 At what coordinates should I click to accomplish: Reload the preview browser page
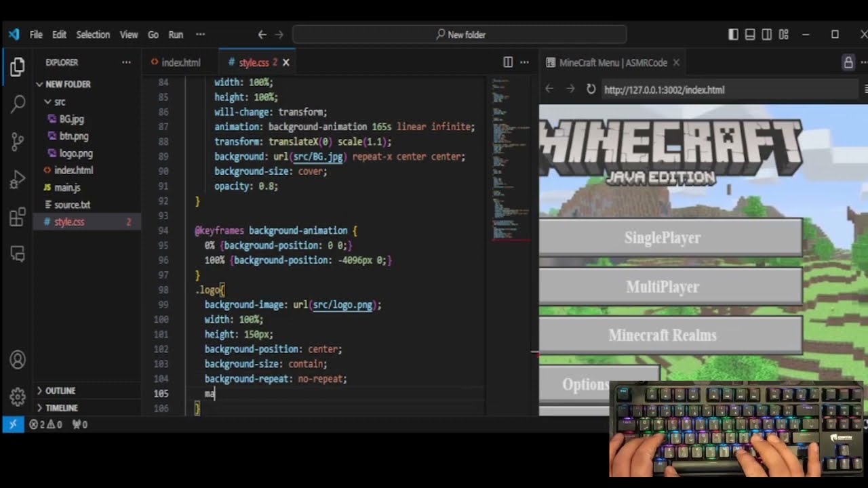(x=591, y=89)
